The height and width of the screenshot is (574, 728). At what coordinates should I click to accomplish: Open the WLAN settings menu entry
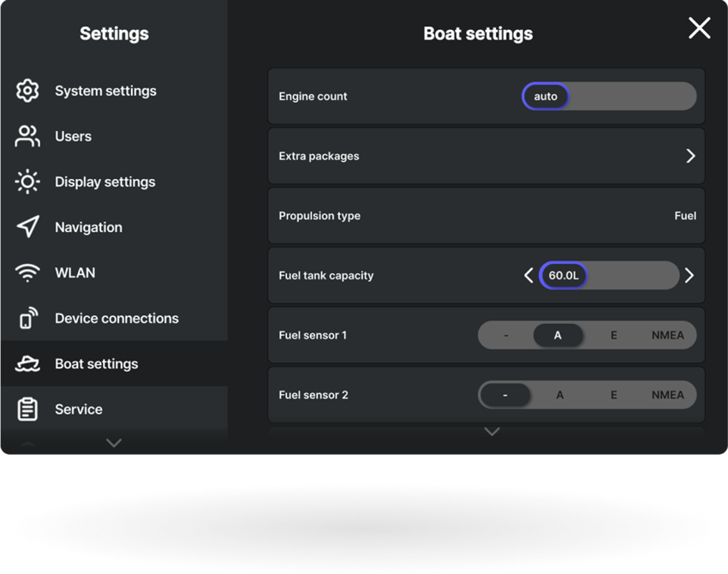(75, 272)
